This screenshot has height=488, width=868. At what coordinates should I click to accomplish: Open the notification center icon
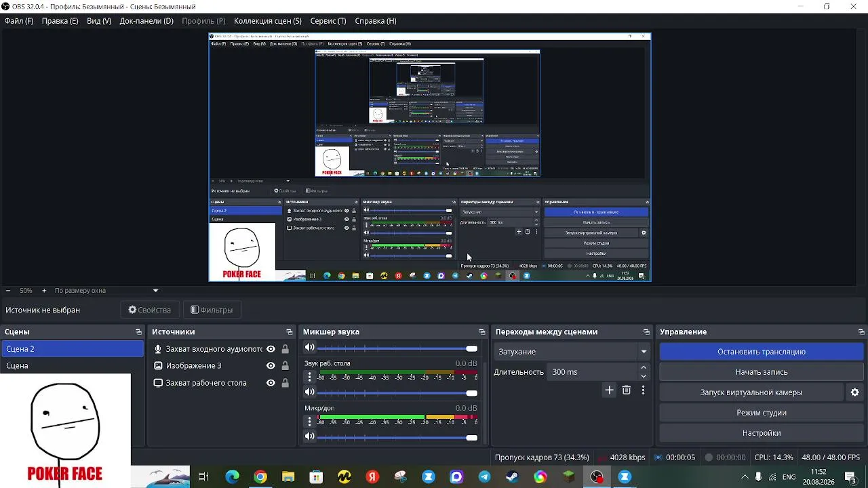click(850, 477)
